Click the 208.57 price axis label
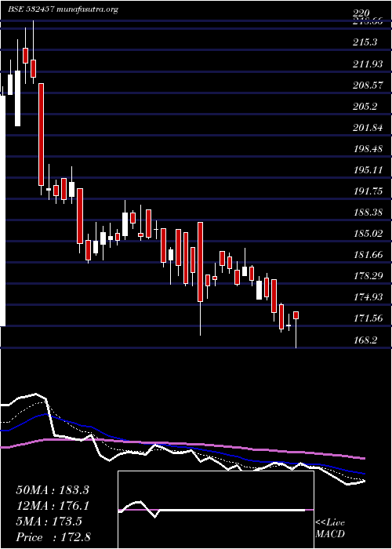 (x=368, y=85)
